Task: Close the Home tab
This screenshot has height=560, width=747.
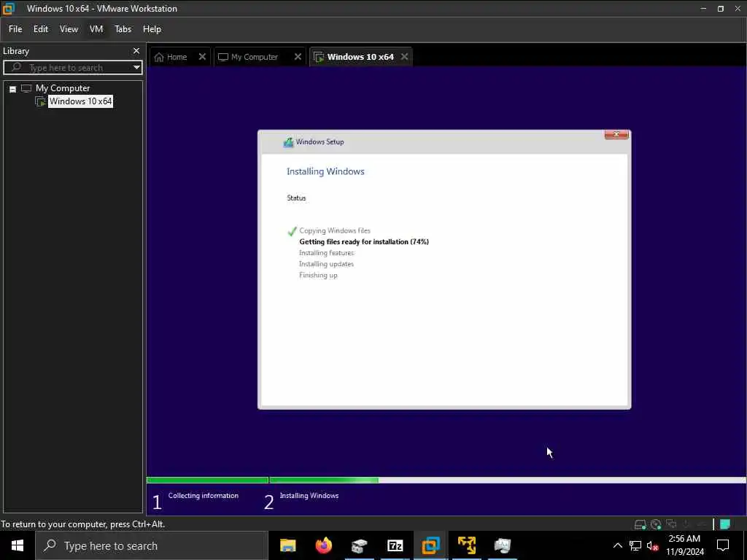Action: pyautogui.click(x=202, y=57)
